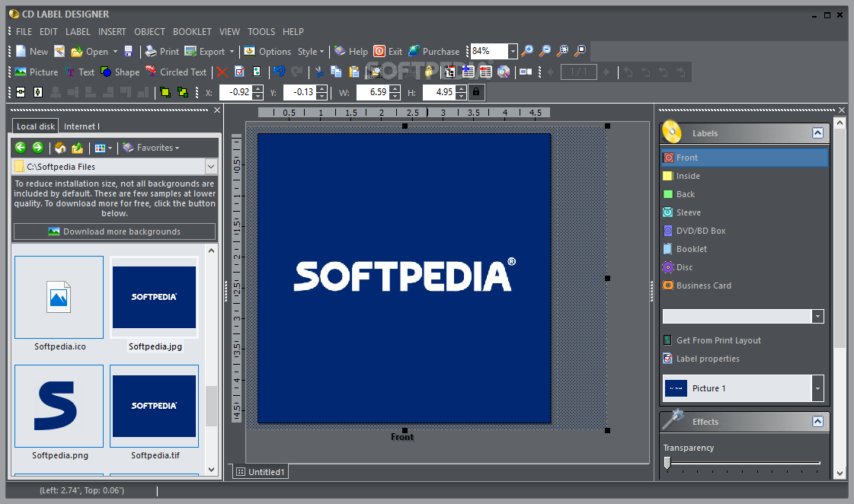Open the Options dialog button
The height and width of the screenshot is (504, 854).
267,51
